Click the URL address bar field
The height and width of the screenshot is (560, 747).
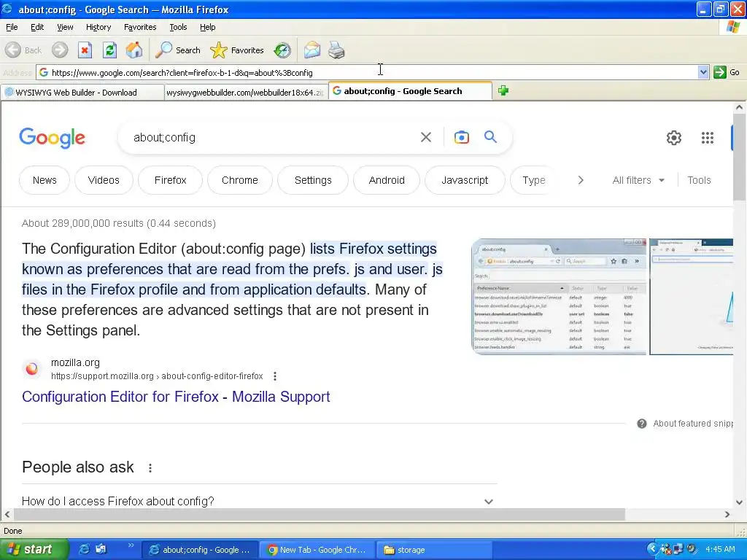(367, 72)
